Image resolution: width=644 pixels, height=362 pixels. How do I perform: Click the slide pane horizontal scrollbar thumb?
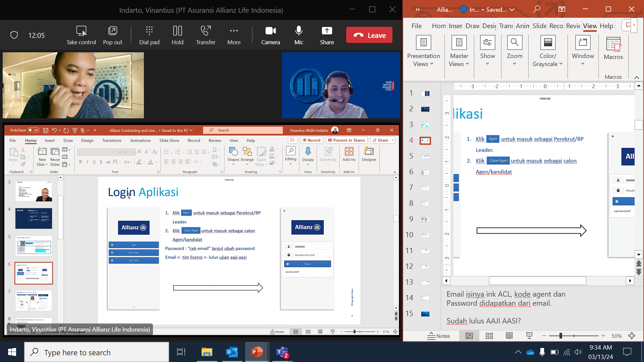point(537,281)
